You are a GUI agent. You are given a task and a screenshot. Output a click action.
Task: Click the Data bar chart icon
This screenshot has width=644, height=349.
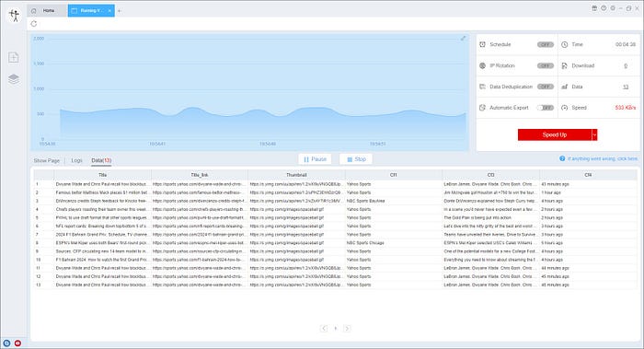[564, 87]
